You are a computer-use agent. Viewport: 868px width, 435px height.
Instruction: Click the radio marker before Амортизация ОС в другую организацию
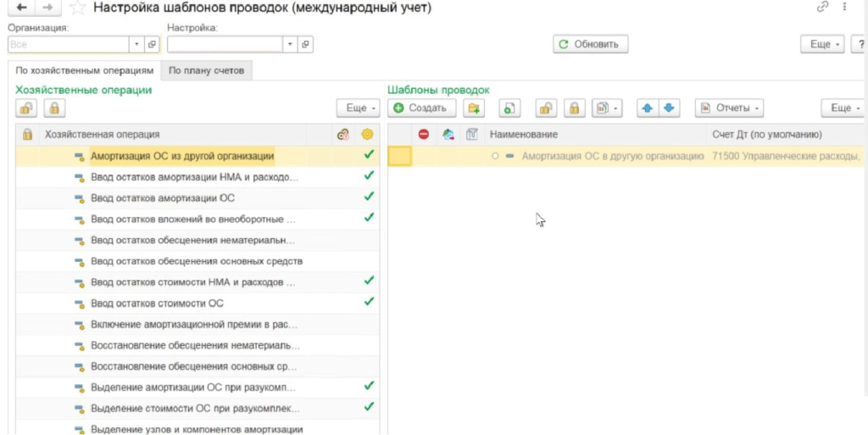pyautogui.click(x=495, y=156)
